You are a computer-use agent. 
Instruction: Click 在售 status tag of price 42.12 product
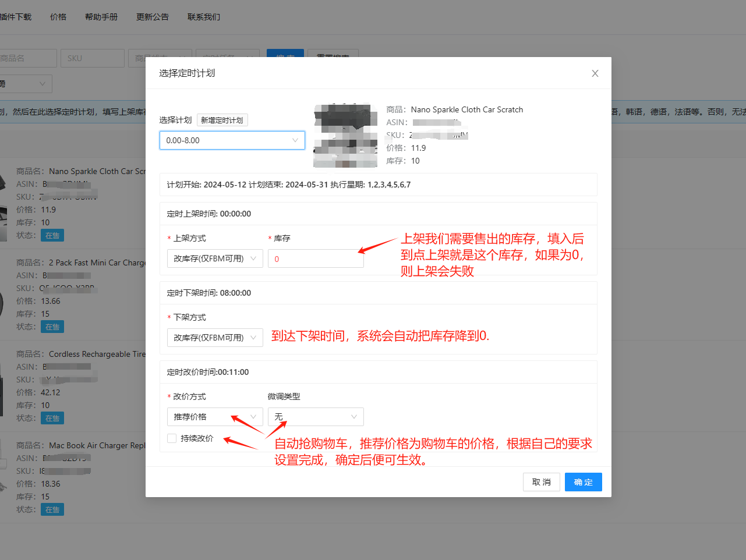click(x=52, y=419)
